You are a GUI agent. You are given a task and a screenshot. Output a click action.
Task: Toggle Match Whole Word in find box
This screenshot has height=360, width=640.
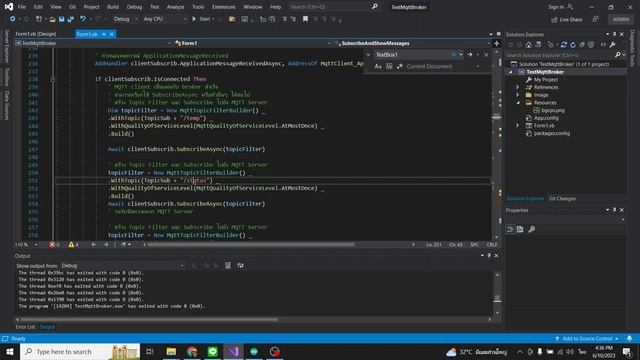click(389, 66)
